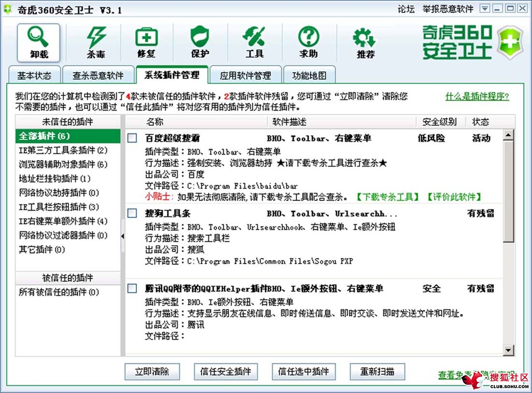Click the 低风险 security level text
Viewport: 532px width, 393px height.
(x=431, y=138)
